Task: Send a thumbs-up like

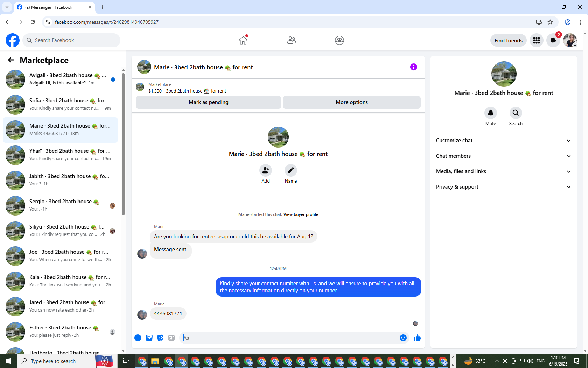Action: pos(417,338)
